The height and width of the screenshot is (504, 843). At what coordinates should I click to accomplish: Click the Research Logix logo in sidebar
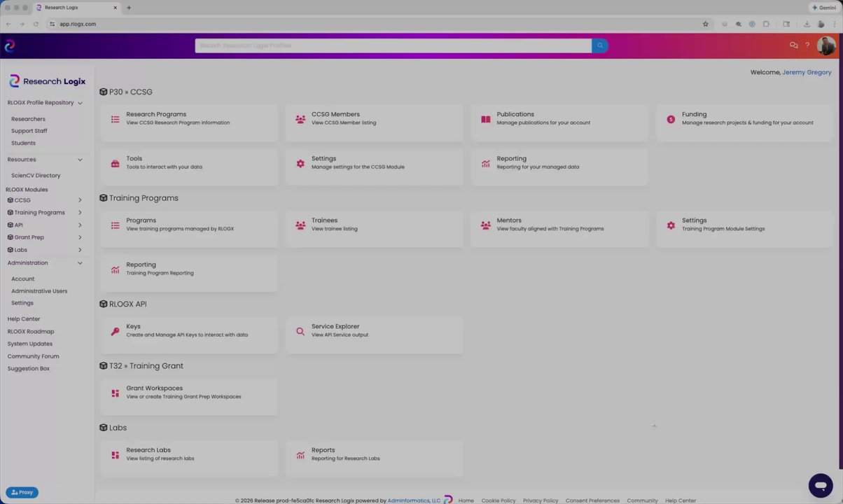[x=47, y=81]
